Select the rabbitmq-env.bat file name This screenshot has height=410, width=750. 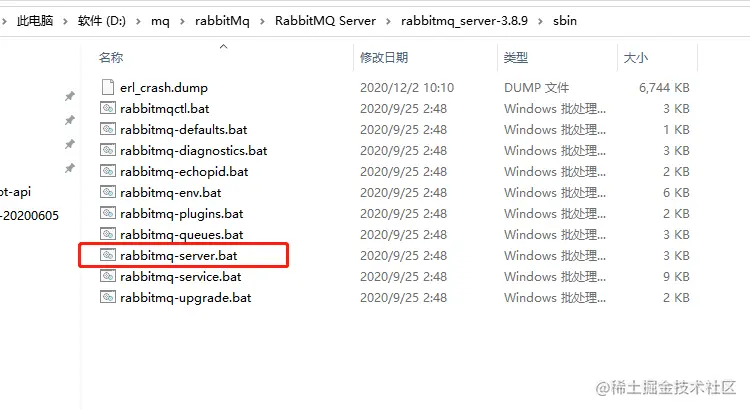(171, 193)
